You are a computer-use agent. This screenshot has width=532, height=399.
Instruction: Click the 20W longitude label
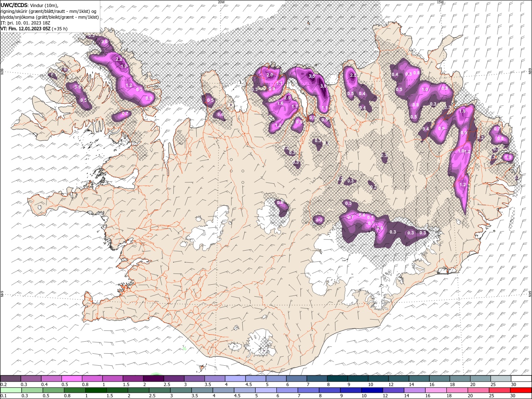pyautogui.click(x=221, y=2)
